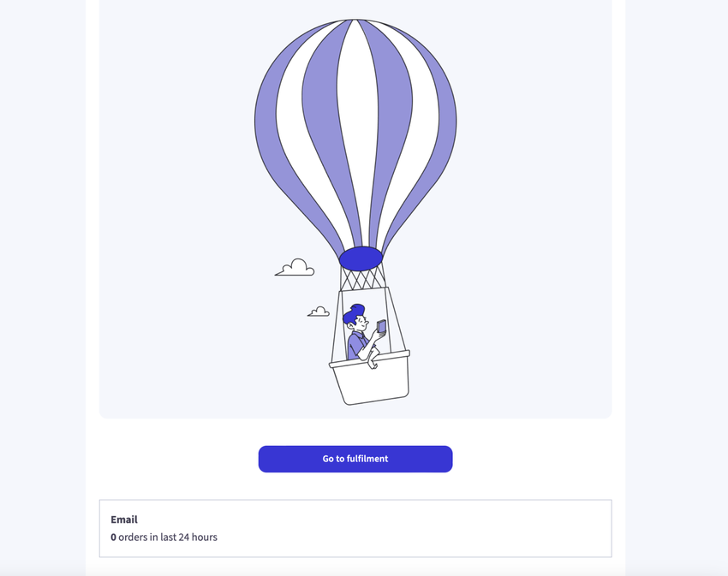
Task: Click the bold zero order count
Action: tap(113, 537)
